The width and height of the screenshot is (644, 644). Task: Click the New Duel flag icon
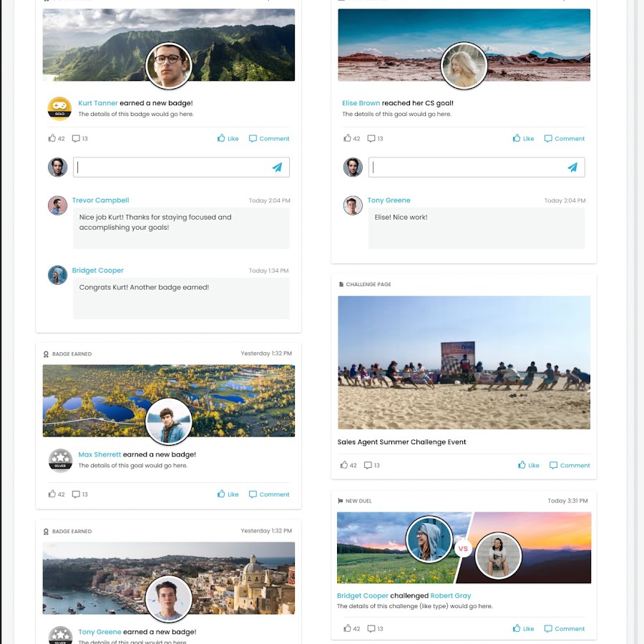pos(340,501)
